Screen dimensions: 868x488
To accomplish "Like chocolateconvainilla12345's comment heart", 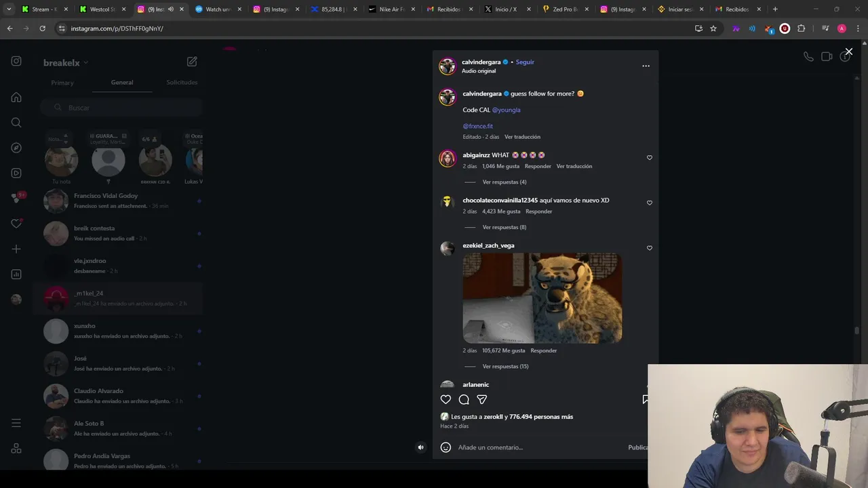I will click(649, 203).
